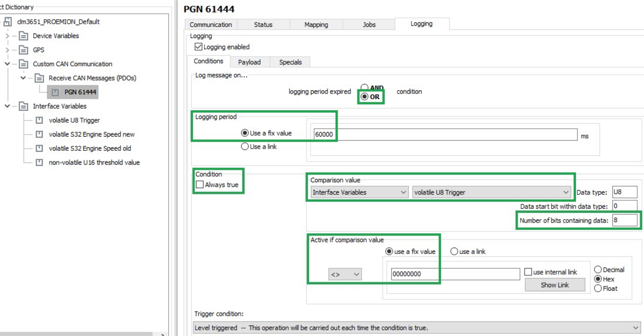
Task: Open the comparison operator dropdown
Action: (345, 274)
